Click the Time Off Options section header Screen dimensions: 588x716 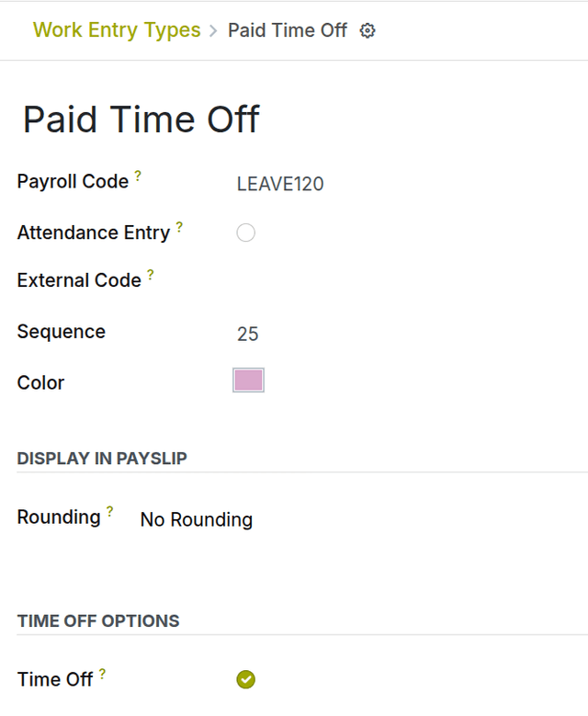click(98, 620)
